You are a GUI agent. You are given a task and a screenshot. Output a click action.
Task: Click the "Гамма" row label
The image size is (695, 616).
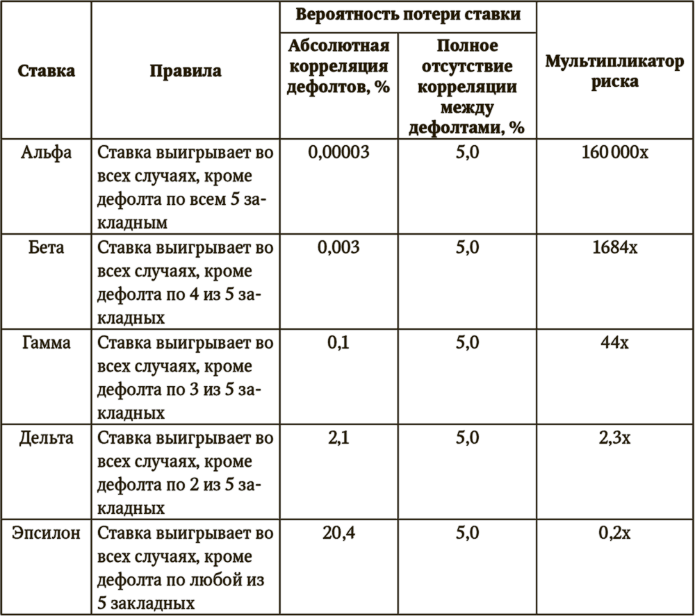point(46,343)
